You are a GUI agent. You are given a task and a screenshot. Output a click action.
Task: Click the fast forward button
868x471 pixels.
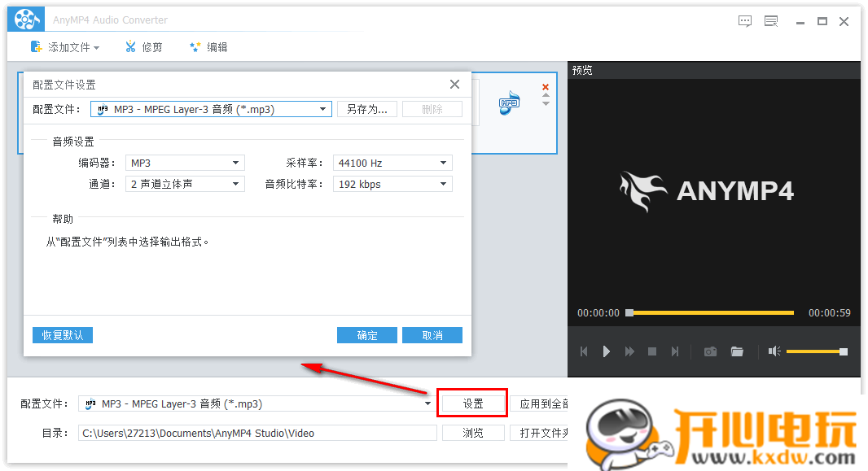click(629, 351)
